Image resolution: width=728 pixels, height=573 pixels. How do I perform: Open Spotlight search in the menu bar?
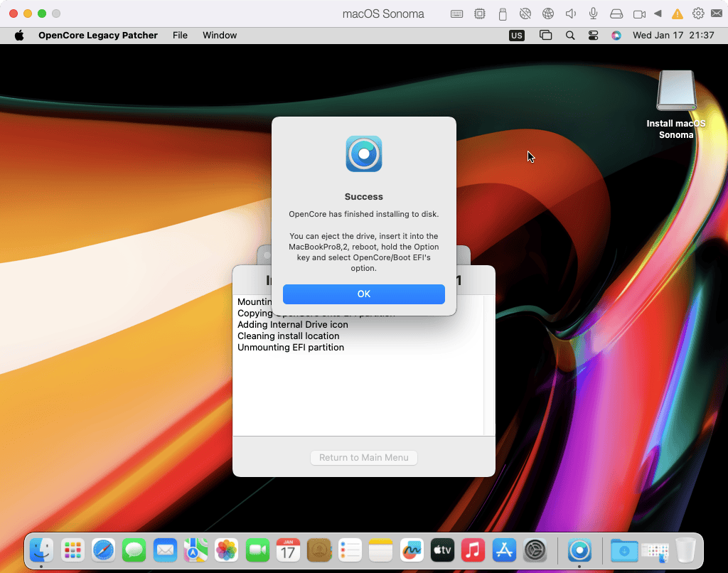click(x=570, y=35)
